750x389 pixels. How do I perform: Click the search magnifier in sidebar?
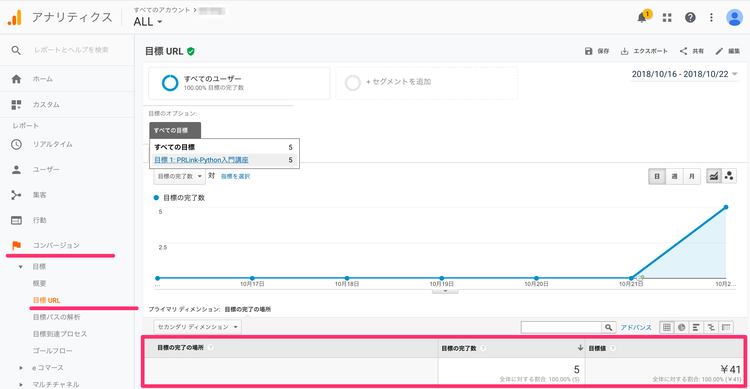pyautogui.click(x=16, y=50)
